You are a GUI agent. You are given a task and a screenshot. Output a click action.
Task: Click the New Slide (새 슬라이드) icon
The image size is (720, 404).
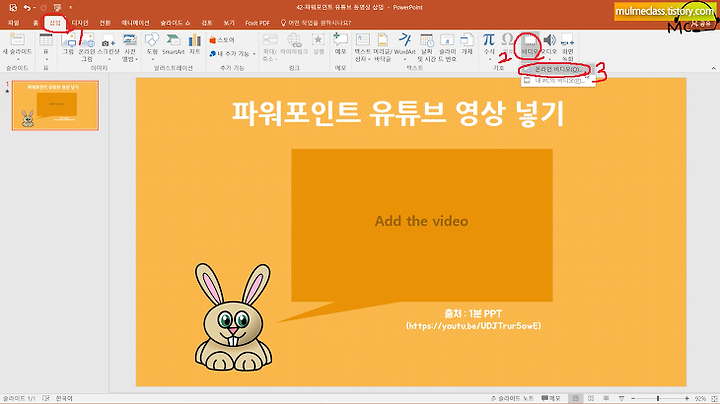pos(17,40)
